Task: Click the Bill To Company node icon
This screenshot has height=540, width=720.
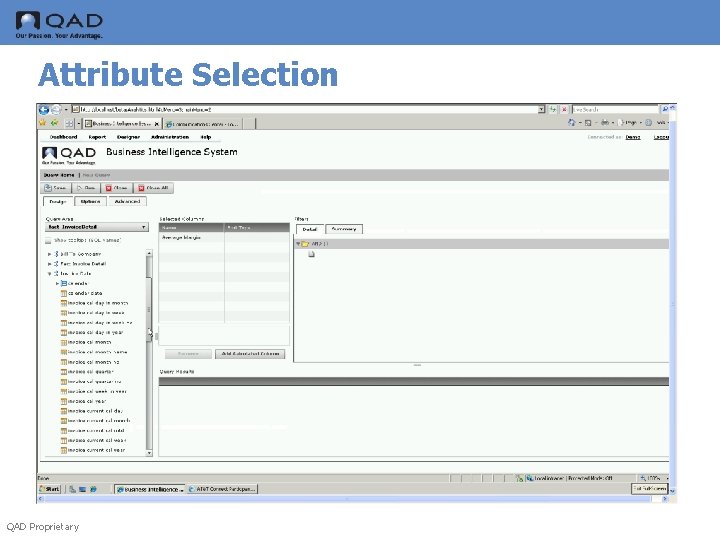Action: click(x=56, y=254)
